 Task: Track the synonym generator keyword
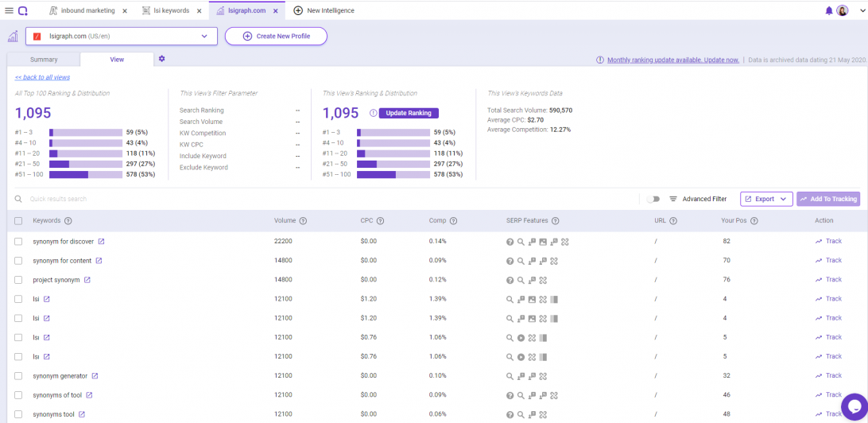(x=828, y=376)
